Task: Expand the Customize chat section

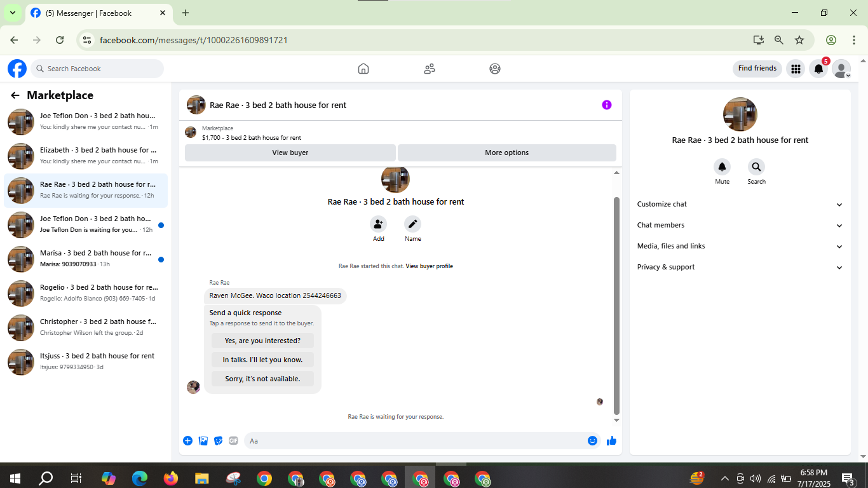Action: (x=740, y=205)
